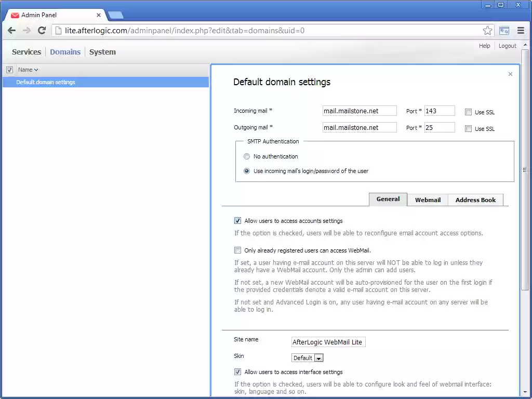Open the Name column sort dropdown
532x399 pixels.
(x=35, y=69)
